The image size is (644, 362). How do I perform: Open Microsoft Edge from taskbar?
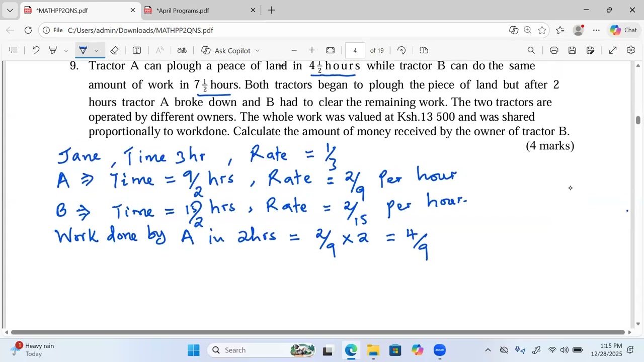tap(351, 350)
